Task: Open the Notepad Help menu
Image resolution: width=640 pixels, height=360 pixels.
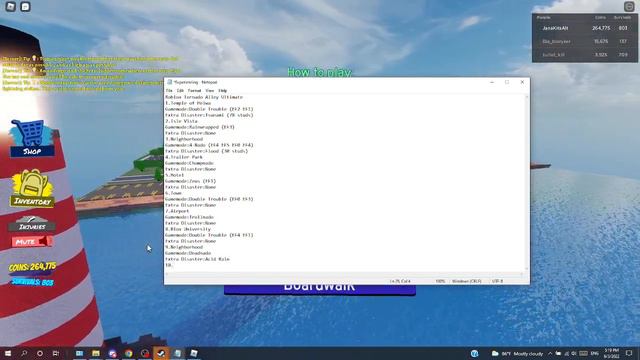Action: pos(222,91)
